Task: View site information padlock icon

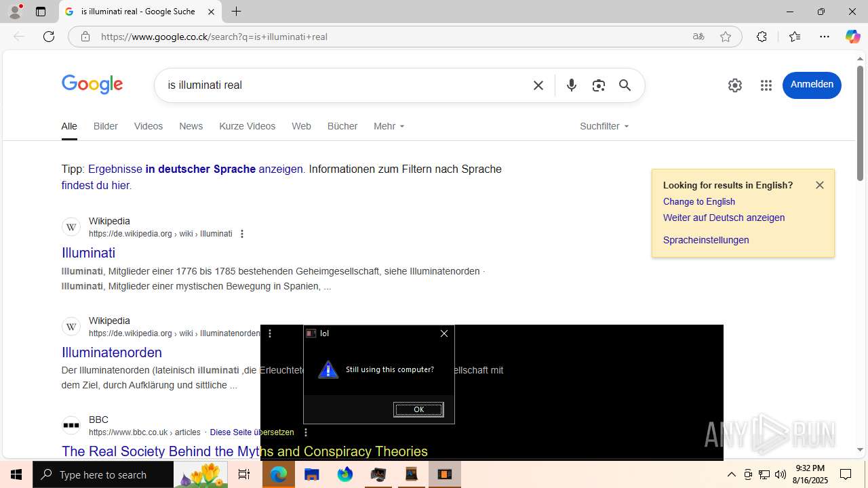Action: [x=85, y=37]
